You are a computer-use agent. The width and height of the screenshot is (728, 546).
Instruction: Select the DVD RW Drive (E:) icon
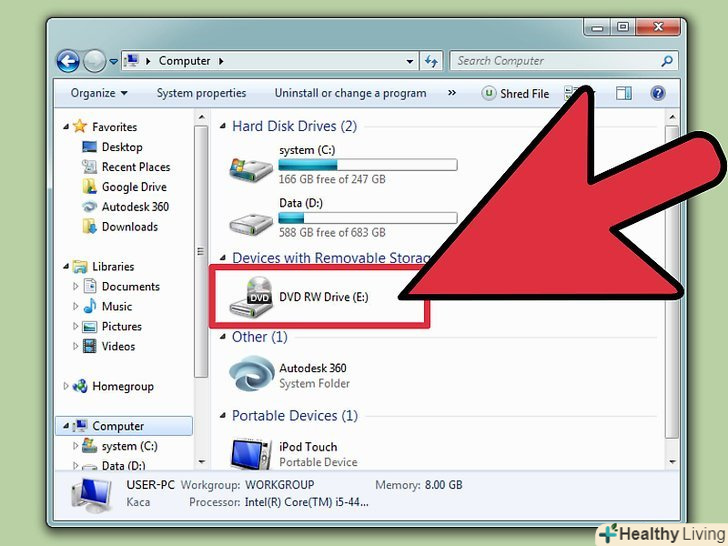[251, 297]
